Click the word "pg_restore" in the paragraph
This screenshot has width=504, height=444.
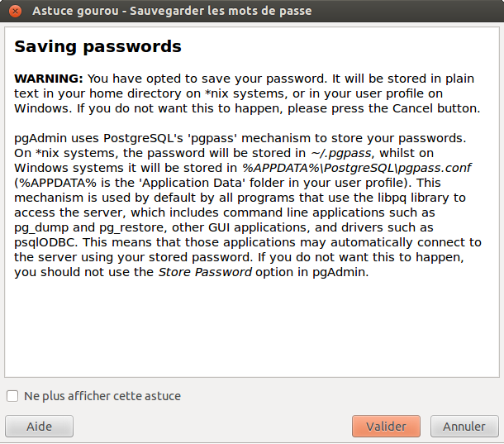[117, 227]
